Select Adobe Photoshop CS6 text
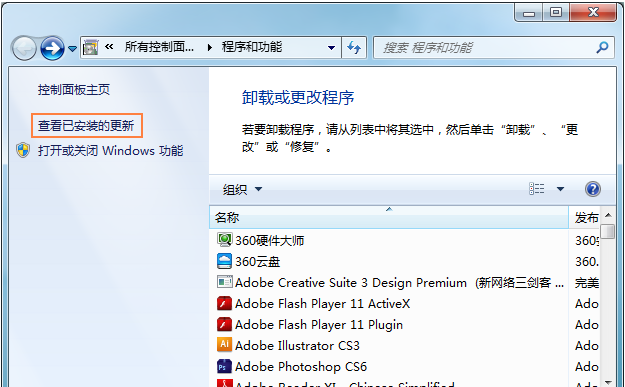 pyautogui.click(x=301, y=367)
